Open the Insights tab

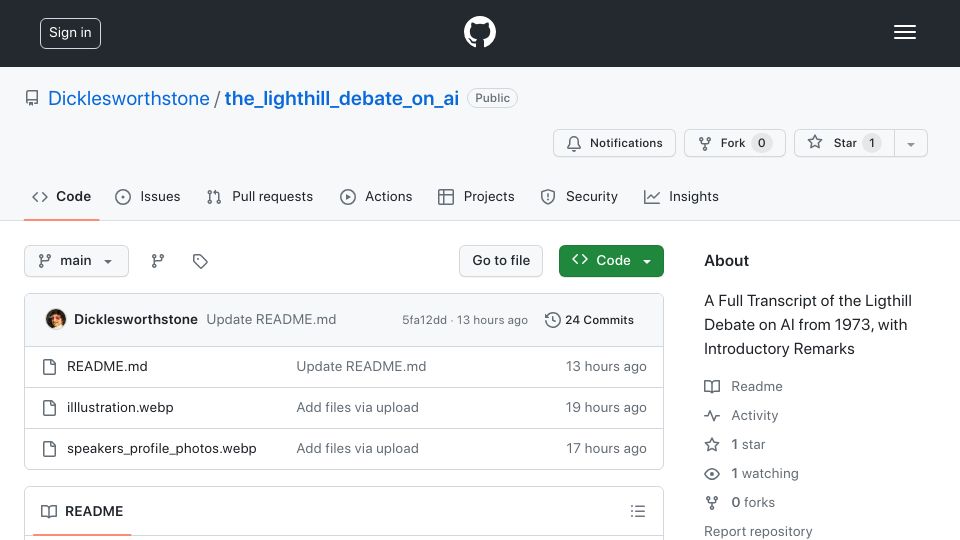(681, 197)
